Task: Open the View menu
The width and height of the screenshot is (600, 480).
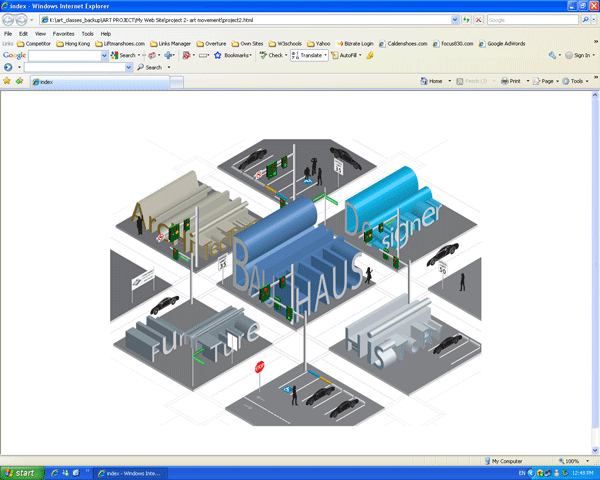Action: pyautogui.click(x=38, y=33)
